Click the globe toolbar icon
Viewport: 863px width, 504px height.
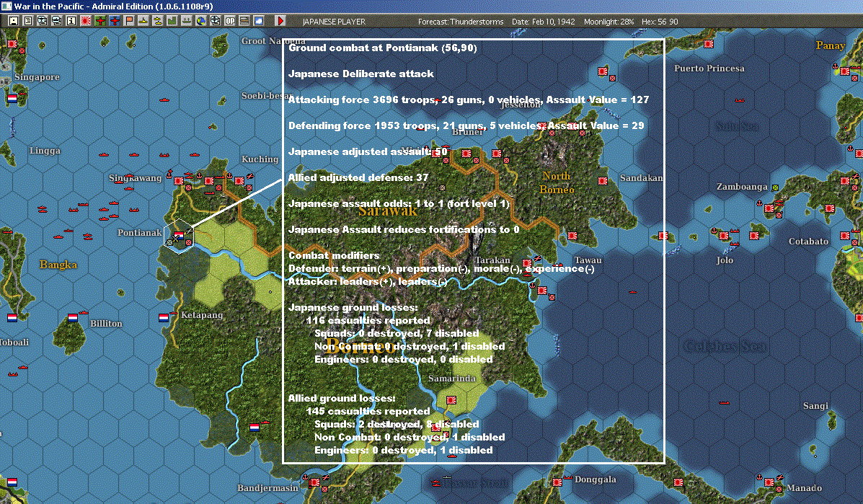coord(201,21)
